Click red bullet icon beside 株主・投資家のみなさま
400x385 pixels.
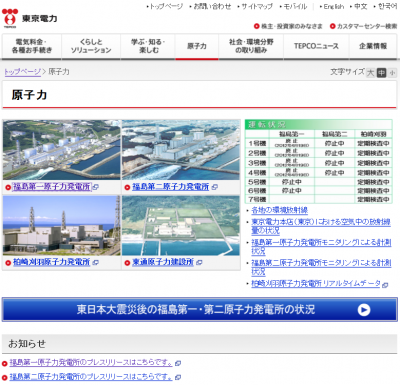click(x=256, y=26)
